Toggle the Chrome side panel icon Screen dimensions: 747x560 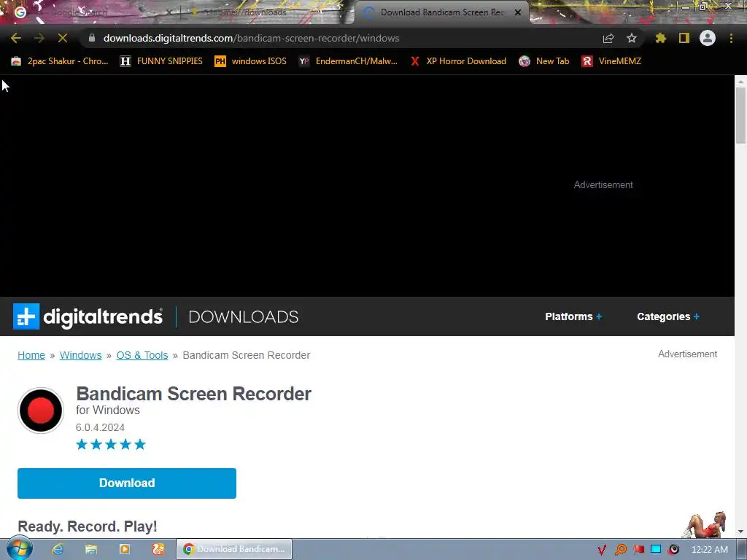click(x=684, y=38)
